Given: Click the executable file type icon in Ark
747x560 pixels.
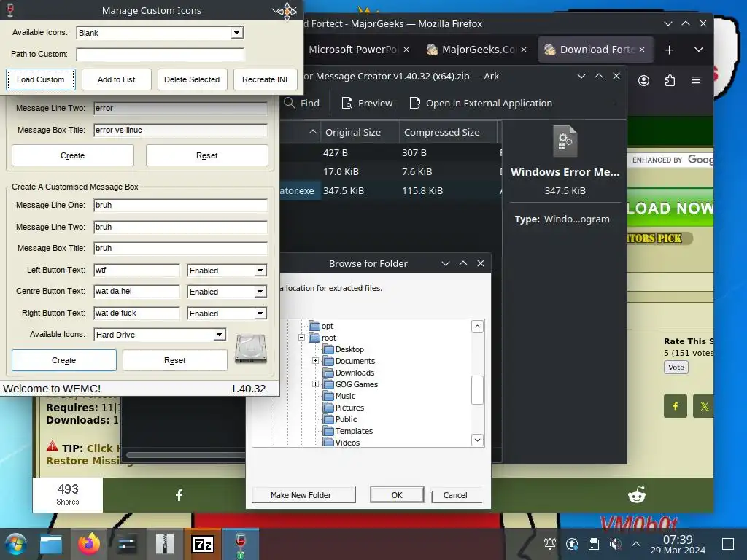Looking at the screenshot, I should [x=565, y=141].
